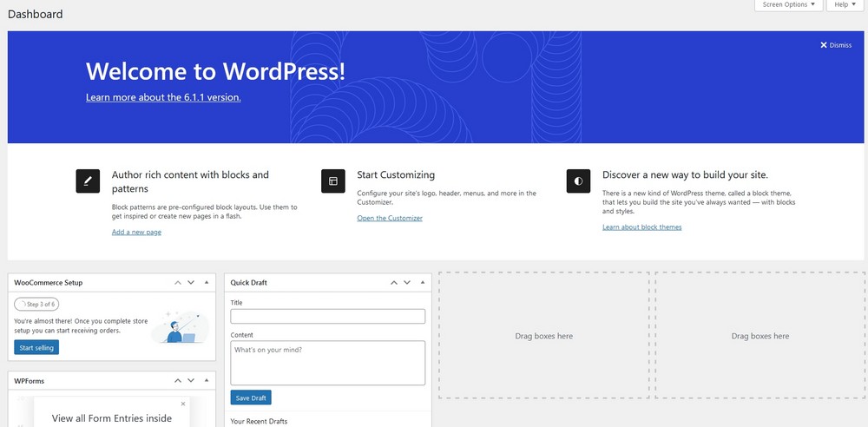Click the Save Draft button
Screen dimensions: 868x427
coord(251,397)
